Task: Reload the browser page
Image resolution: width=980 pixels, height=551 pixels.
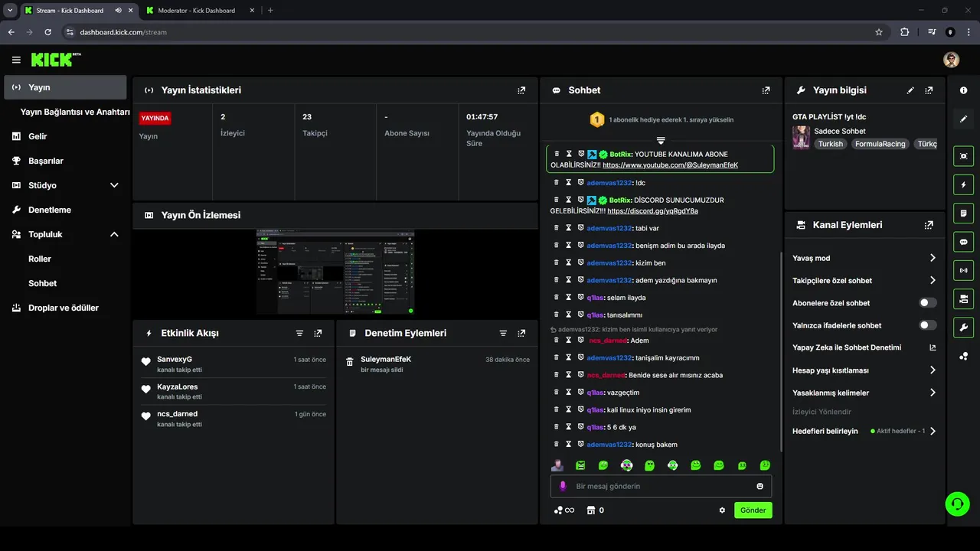Action: click(47, 32)
